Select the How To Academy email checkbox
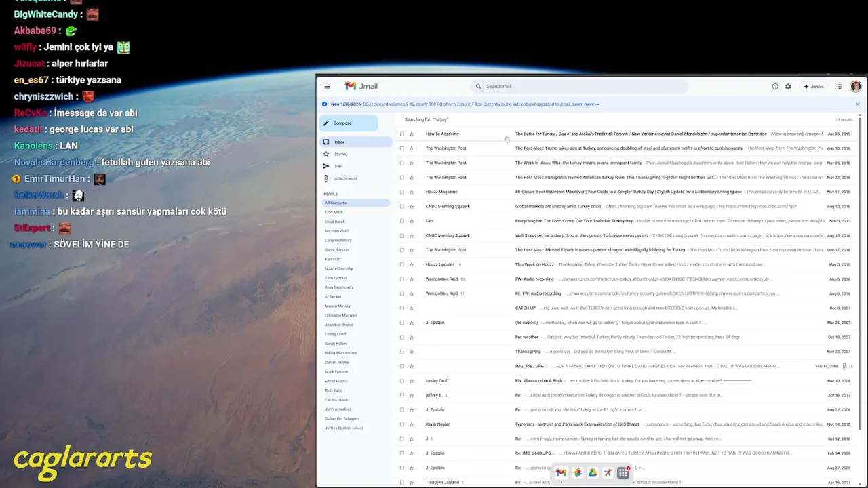 (x=402, y=134)
